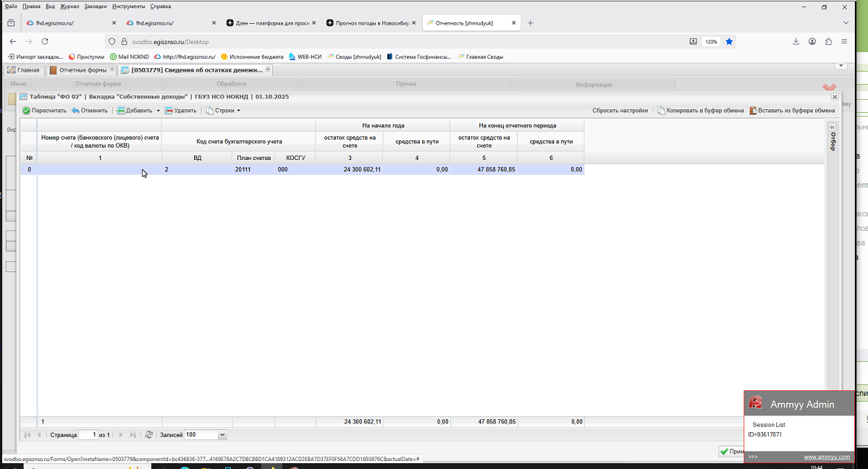Click the Применить button with green check
Screen dimensions: 868x469
pos(731,452)
